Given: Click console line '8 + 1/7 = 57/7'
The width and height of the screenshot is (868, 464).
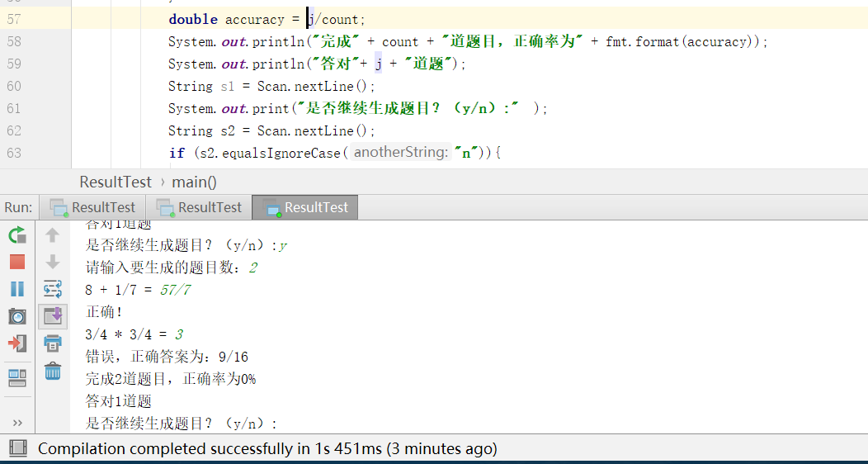Looking at the screenshot, I should coord(139,290).
